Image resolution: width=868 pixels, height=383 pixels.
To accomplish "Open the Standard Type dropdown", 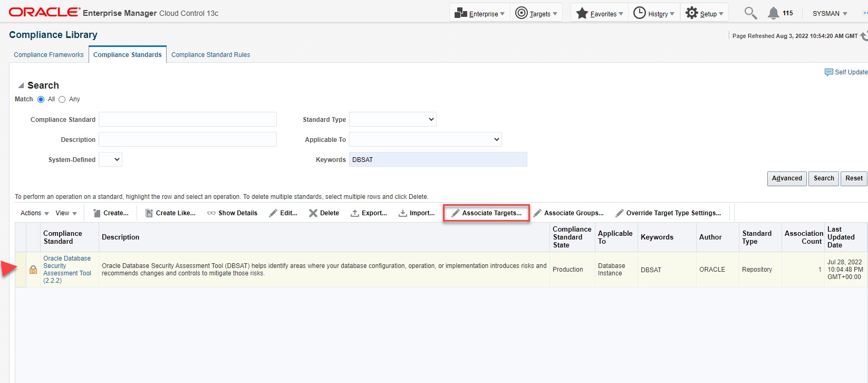I will tap(393, 119).
